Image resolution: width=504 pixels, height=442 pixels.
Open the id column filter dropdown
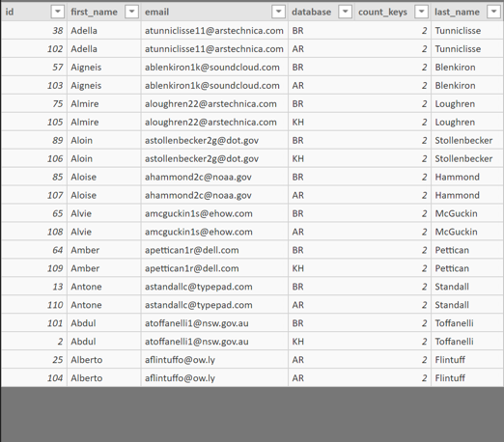(x=58, y=12)
